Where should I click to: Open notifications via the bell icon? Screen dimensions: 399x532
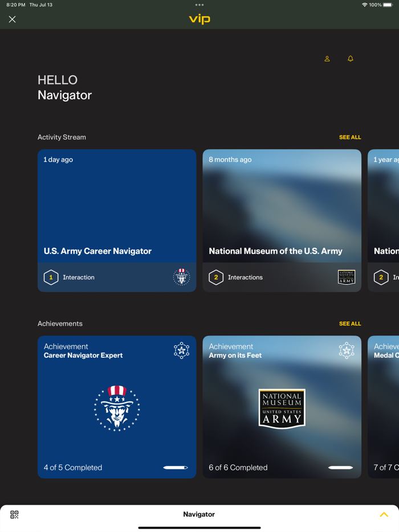pos(350,58)
